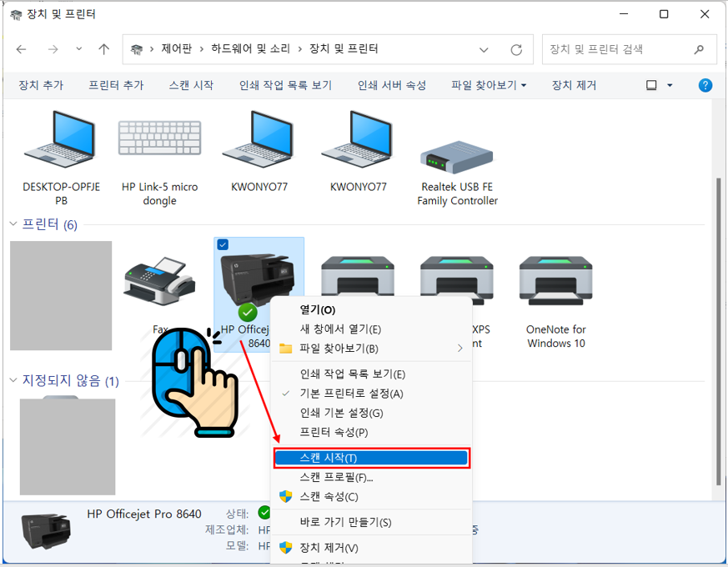The image size is (728, 567).
Task: Click the vertical scrollbar thumb
Action: coord(719,331)
